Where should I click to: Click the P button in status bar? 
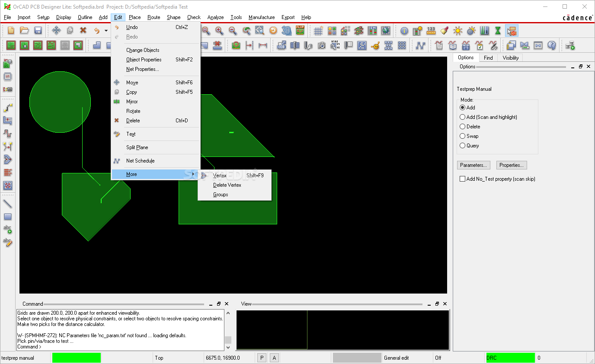262,358
